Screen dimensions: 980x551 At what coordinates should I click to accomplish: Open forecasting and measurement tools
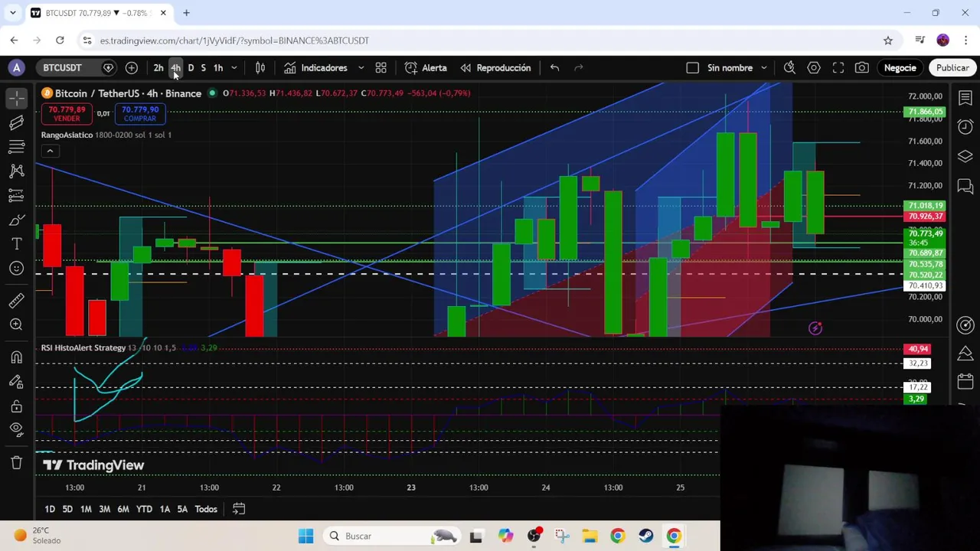pyautogui.click(x=17, y=196)
